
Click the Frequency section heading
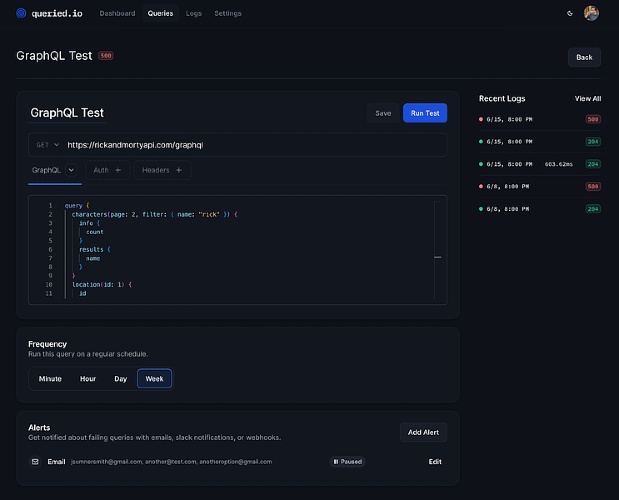(47, 344)
